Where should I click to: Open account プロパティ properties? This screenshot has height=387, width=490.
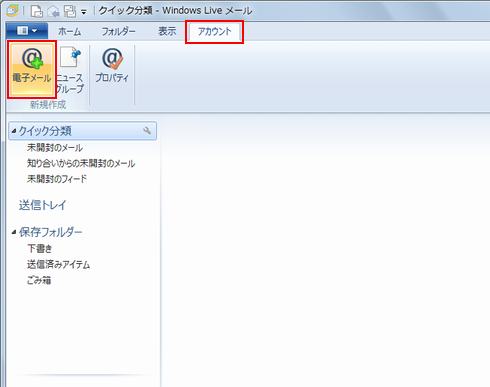point(112,66)
